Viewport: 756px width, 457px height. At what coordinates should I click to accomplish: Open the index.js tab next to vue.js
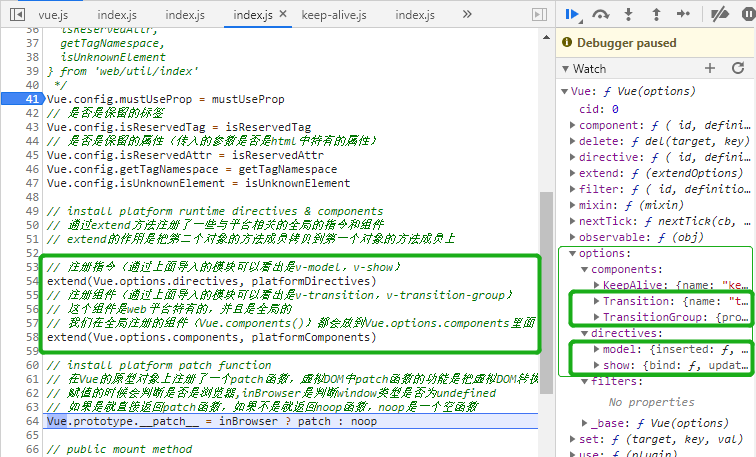[117, 15]
